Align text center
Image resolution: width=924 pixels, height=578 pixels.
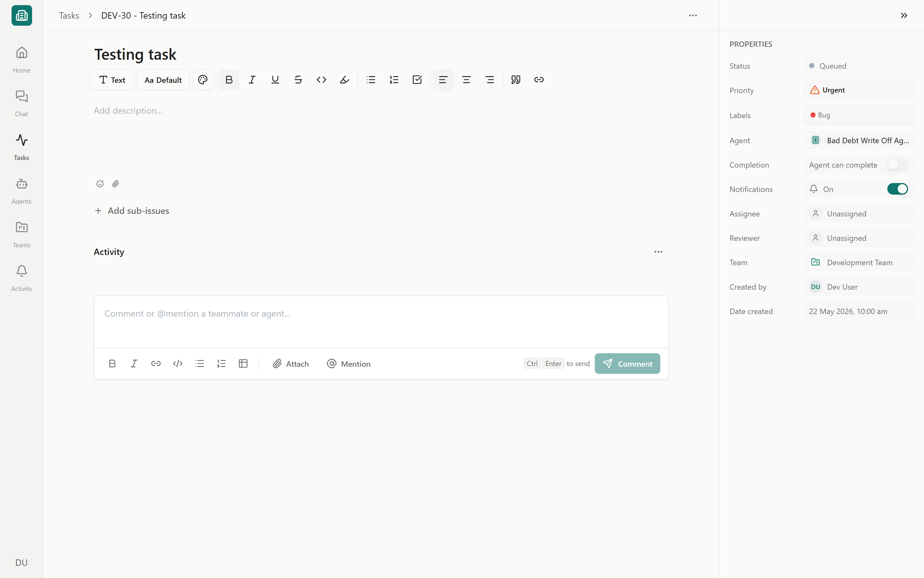466,80
